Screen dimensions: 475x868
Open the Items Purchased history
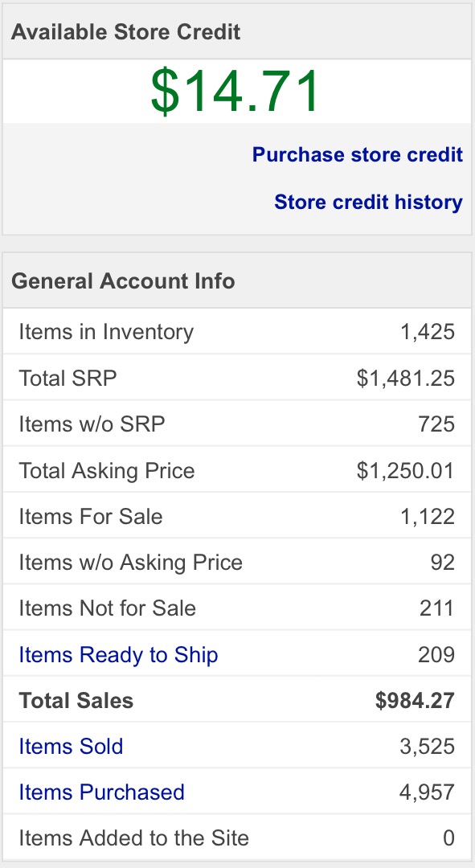coord(101,792)
